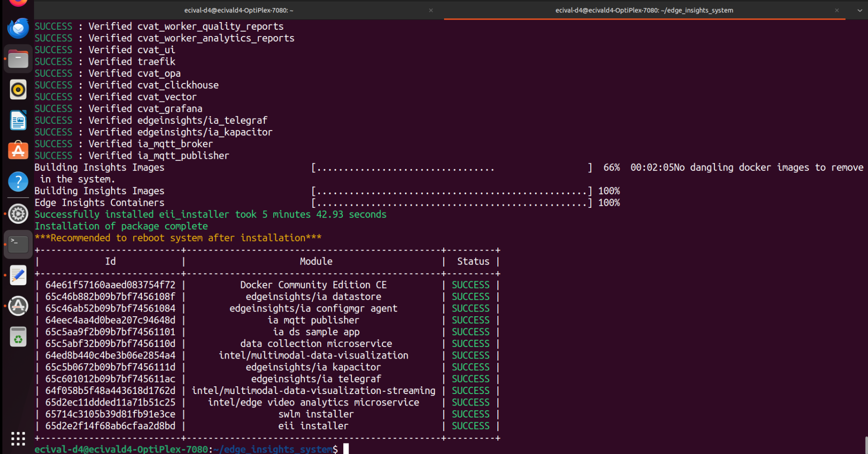Open Text Editor icon in dock
This screenshot has width=868, height=454.
(18, 275)
